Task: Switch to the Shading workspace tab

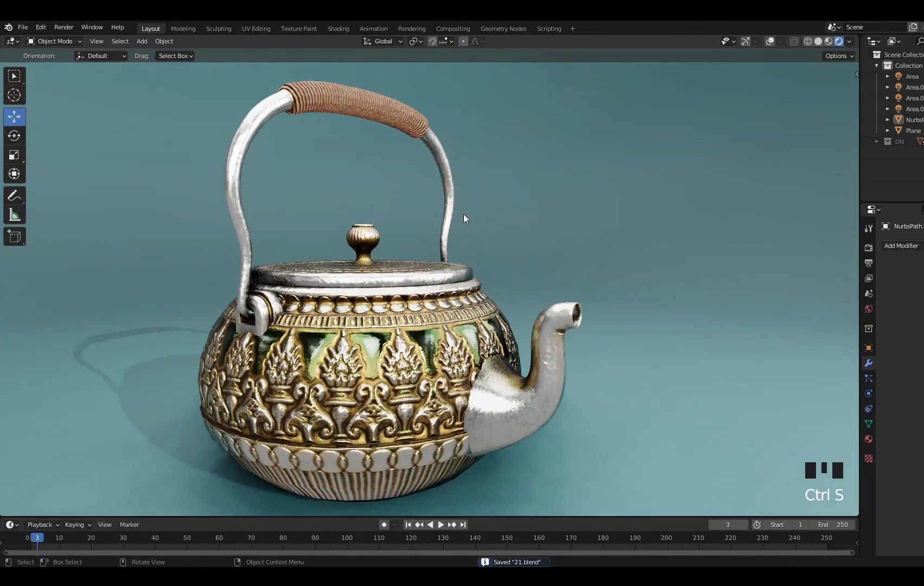Action: click(x=337, y=28)
